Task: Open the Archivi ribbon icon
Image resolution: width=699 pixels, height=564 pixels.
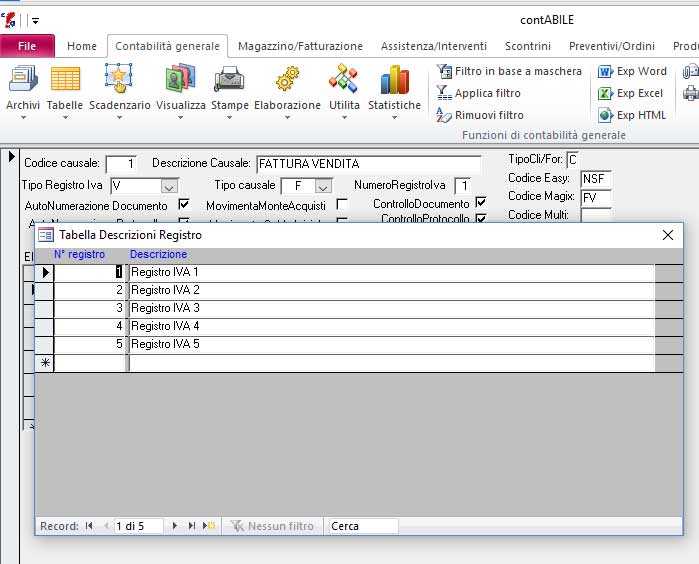Action: 23,79
